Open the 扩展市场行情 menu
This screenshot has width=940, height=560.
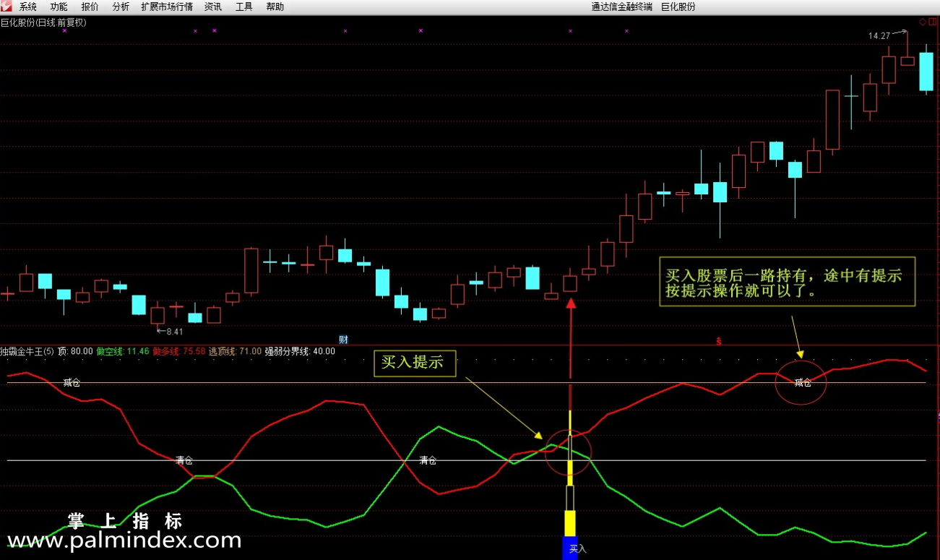pyautogui.click(x=167, y=7)
